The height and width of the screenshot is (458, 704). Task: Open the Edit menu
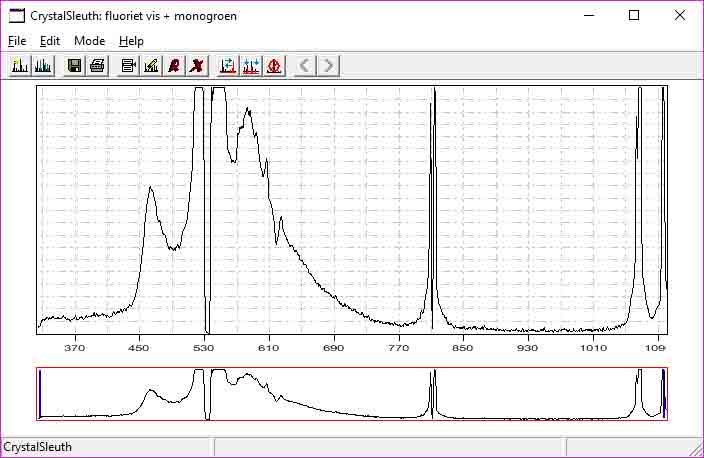coord(50,41)
